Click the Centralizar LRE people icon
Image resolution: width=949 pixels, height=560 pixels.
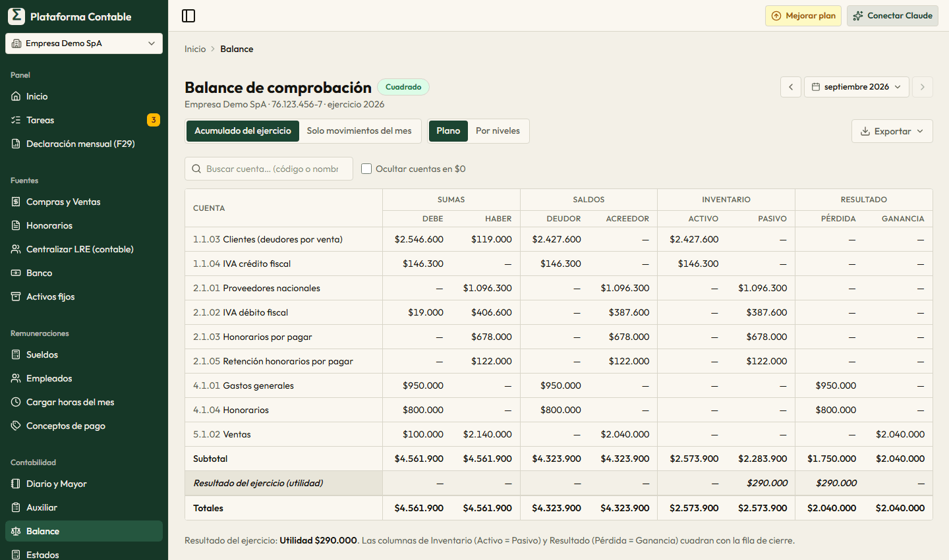point(16,249)
